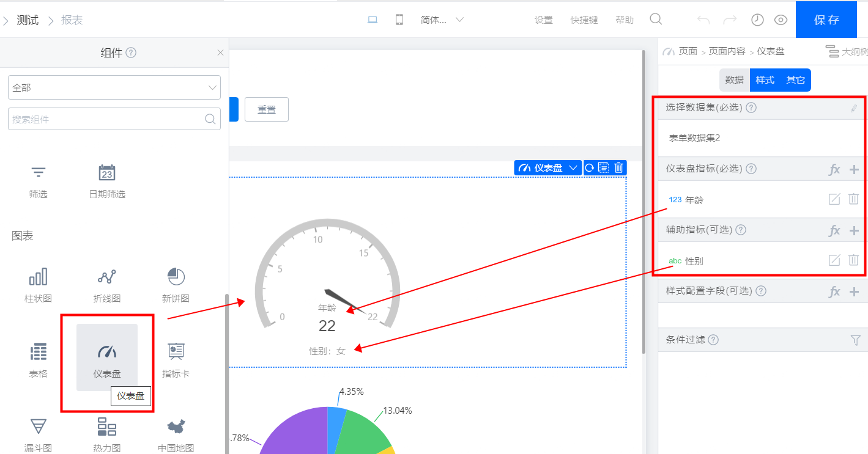Screen dimensions: 868x454
Task: Switch to desktop laptop preview mode
Action: [373, 20]
